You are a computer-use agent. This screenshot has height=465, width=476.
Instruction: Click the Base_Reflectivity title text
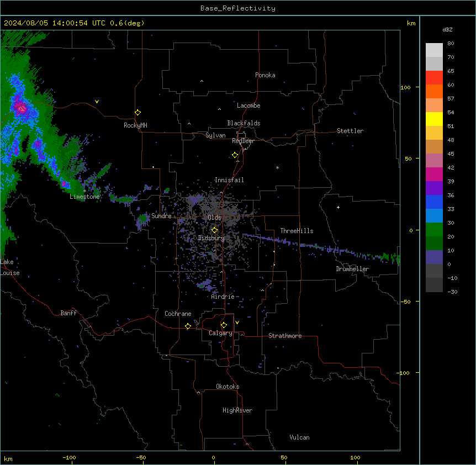point(238,8)
